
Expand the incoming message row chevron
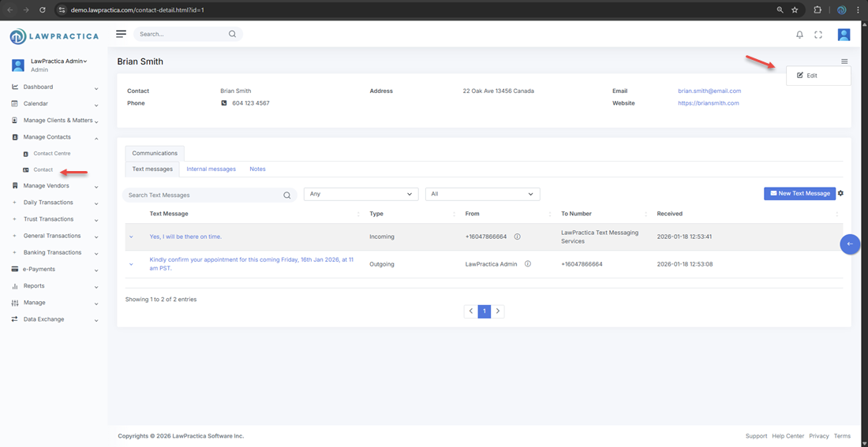pyautogui.click(x=131, y=237)
